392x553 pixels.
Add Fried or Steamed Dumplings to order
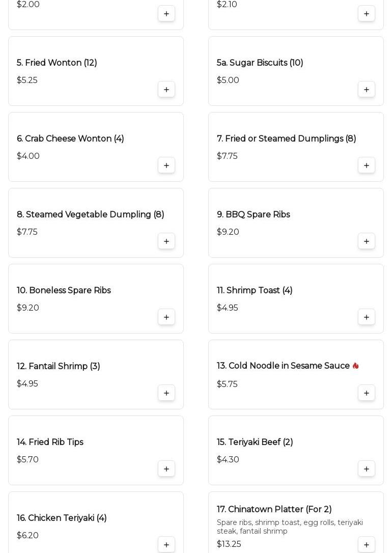(x=367, y=165)
